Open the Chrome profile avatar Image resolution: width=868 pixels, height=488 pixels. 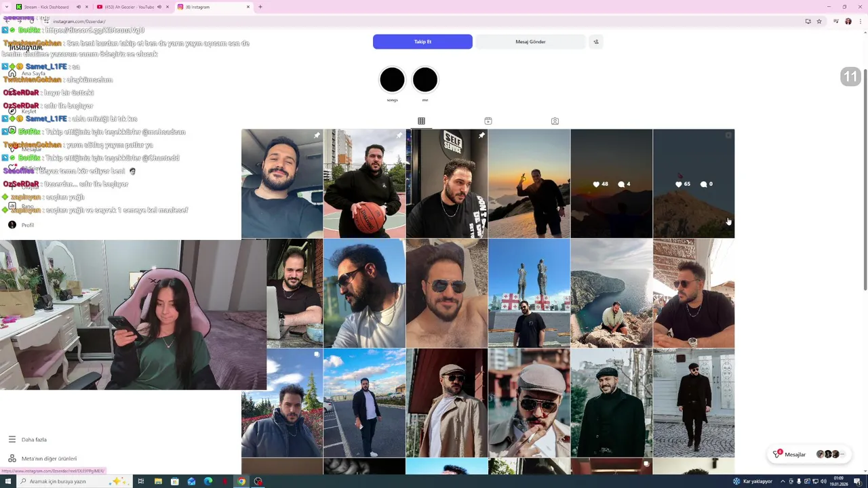[848, 21]
